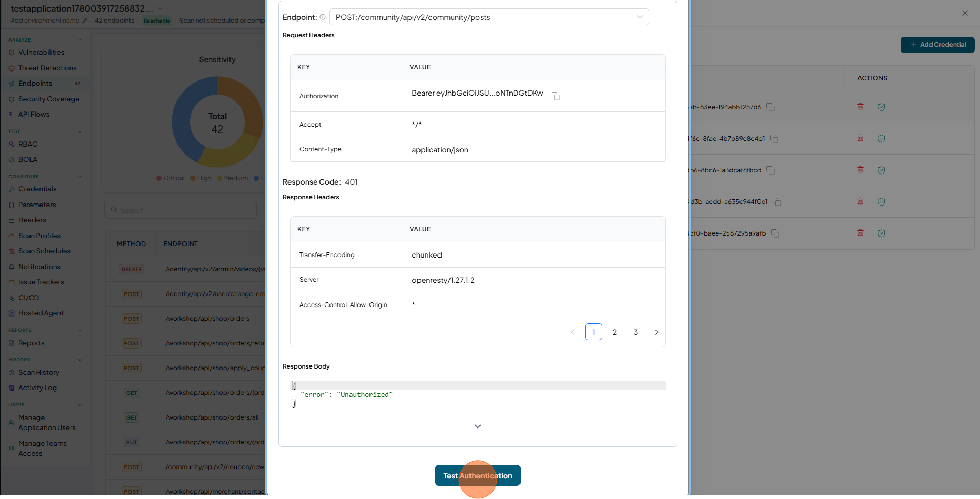
Task: Delete credential ending in 4b7b89e8e4b1
Action: coord(861,138)
